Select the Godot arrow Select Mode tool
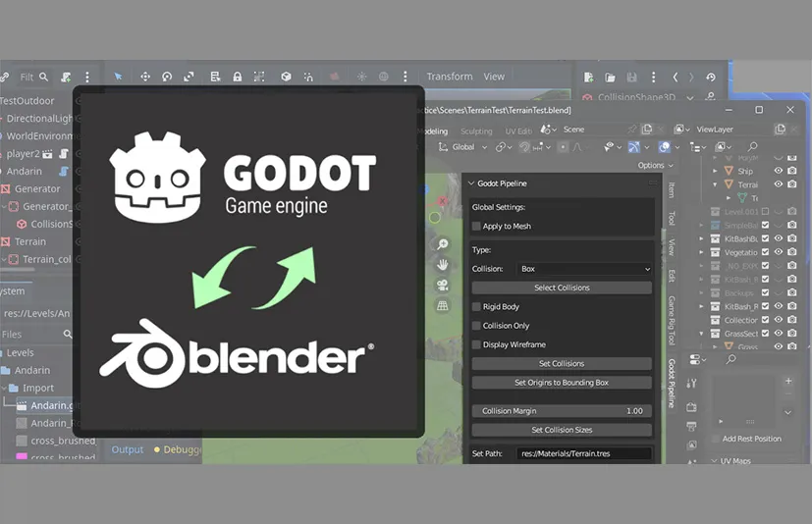812x524 pixels. (118, 77)
